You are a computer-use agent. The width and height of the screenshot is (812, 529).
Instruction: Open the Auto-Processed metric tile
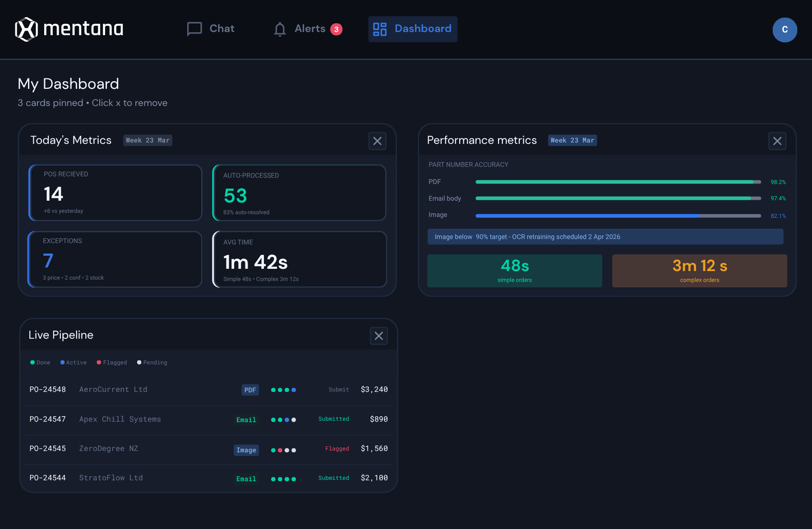[300, 193]
